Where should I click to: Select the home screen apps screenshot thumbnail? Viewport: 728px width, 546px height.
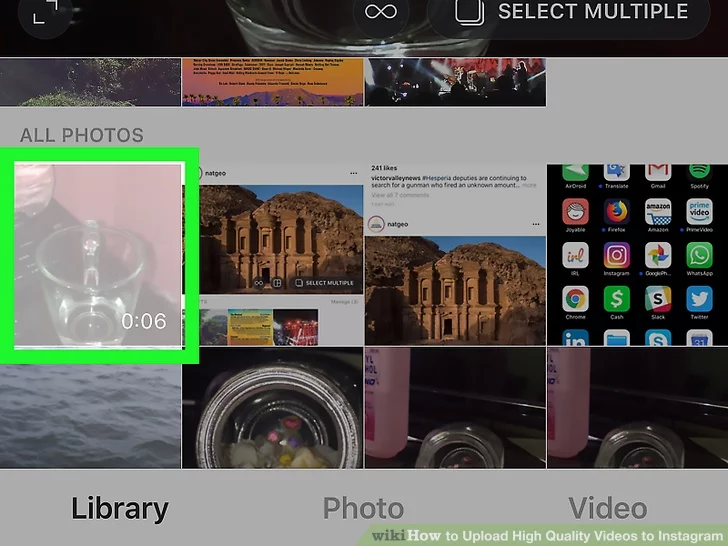pos(637,255)
